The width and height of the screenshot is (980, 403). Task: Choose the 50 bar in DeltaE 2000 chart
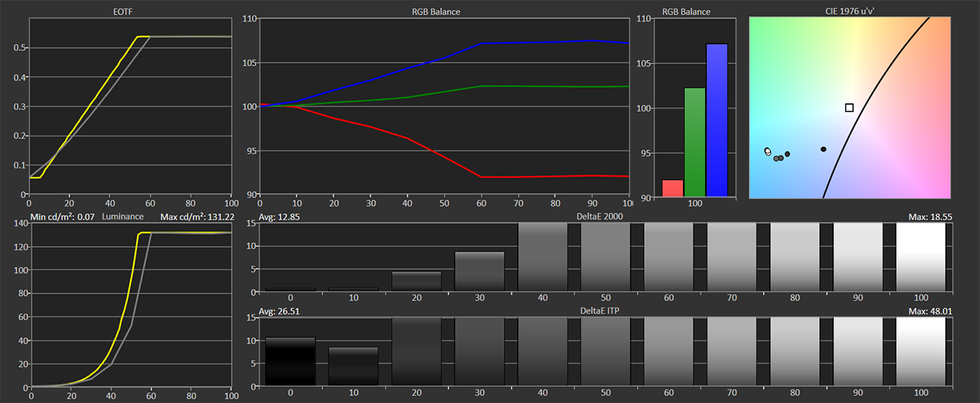[x=605, y=256]
